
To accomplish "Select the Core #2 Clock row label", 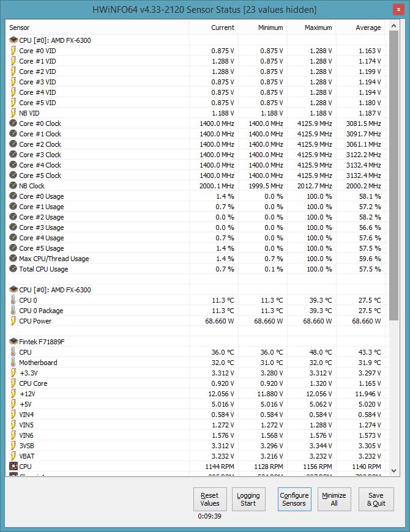I will point(40,144).
